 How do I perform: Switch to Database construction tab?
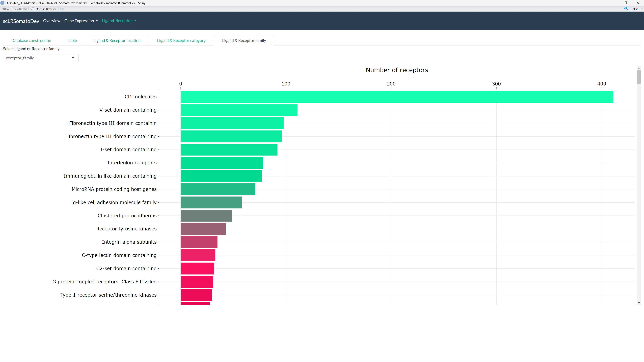pos(31,40)
